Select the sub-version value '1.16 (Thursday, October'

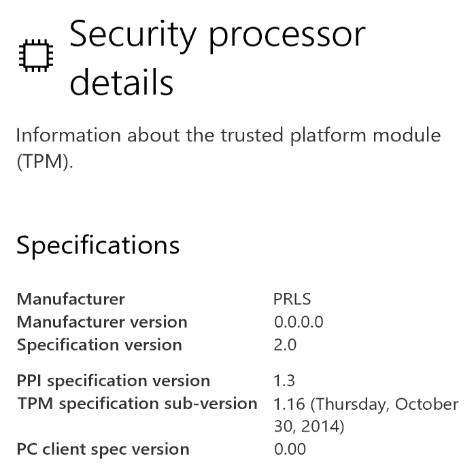click(366, 404)
